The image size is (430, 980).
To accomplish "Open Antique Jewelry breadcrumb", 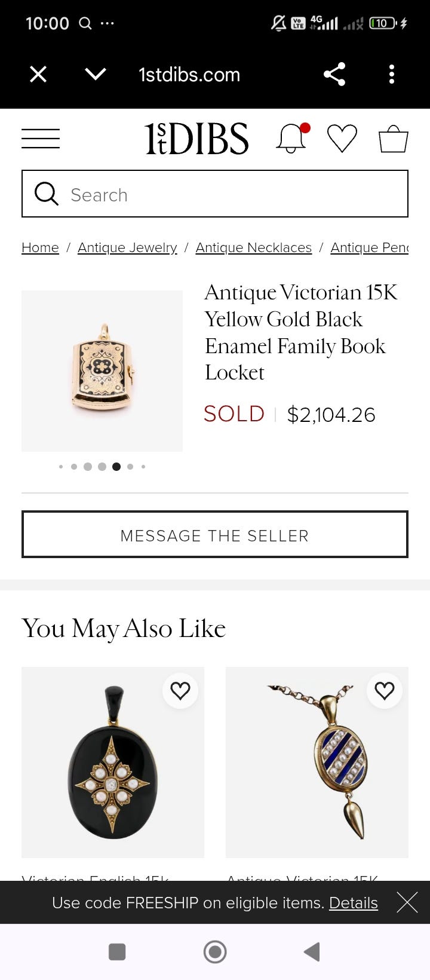I will tap(127, 247).
